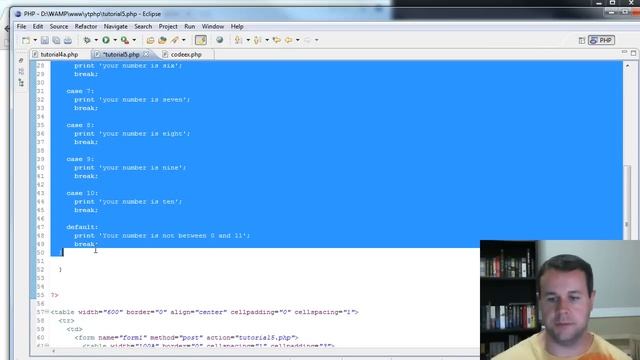Click the middle icon in left sidebar

click(21, 71)
